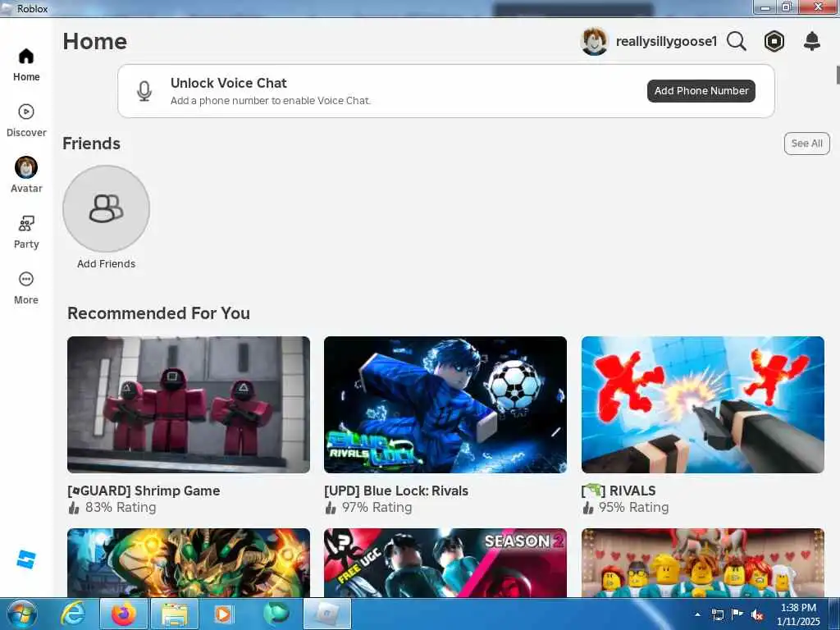This screenshot has width=840, height=630.
Task: Click the Friends section heading
Action: coord(91,144)
